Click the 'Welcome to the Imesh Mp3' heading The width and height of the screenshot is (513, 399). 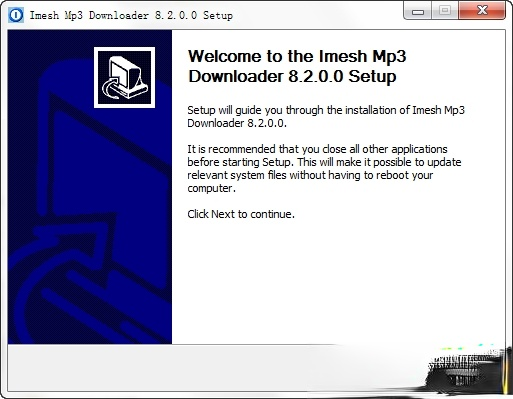coord(297,66)
